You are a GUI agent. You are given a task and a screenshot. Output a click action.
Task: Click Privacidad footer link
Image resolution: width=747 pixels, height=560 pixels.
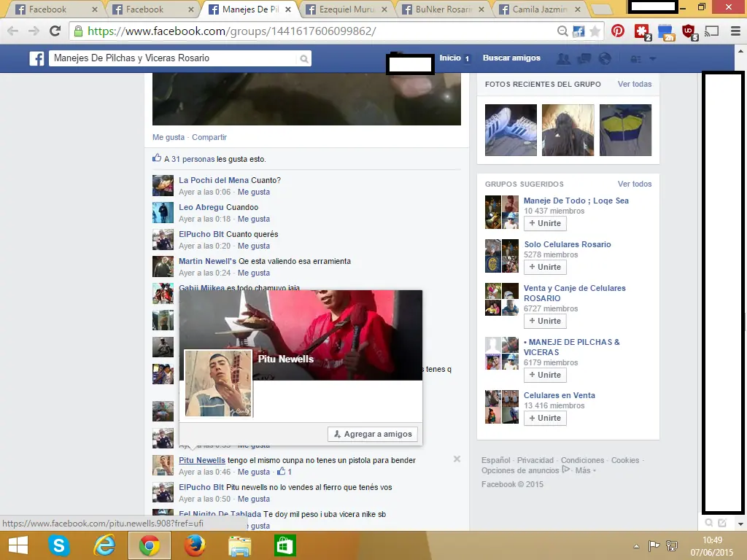click(x=535, y=461)
